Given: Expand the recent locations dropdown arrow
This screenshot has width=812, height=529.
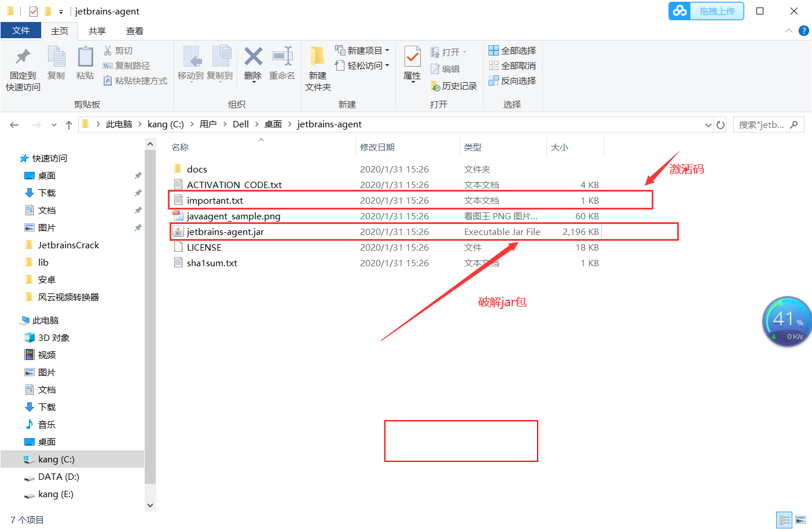Looking at the screenshot, I should 54,124.
